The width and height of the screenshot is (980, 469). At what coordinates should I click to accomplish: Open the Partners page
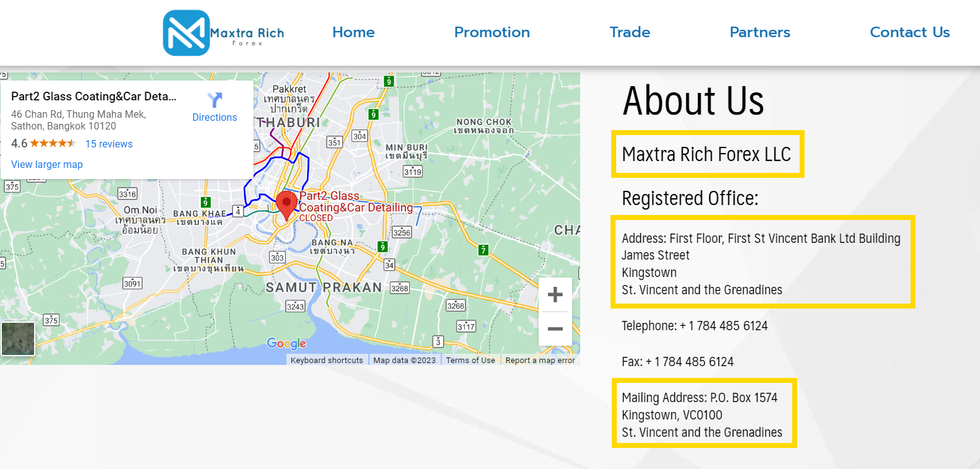[x=760, y=32]
